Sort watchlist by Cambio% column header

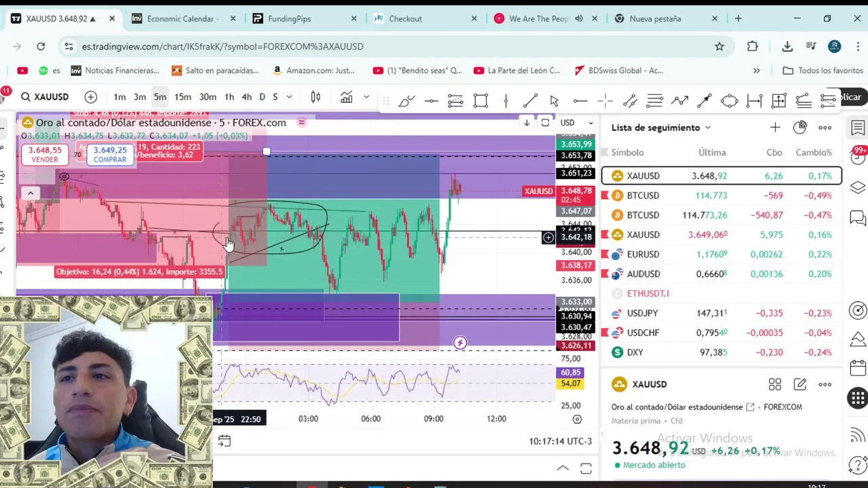814,152
